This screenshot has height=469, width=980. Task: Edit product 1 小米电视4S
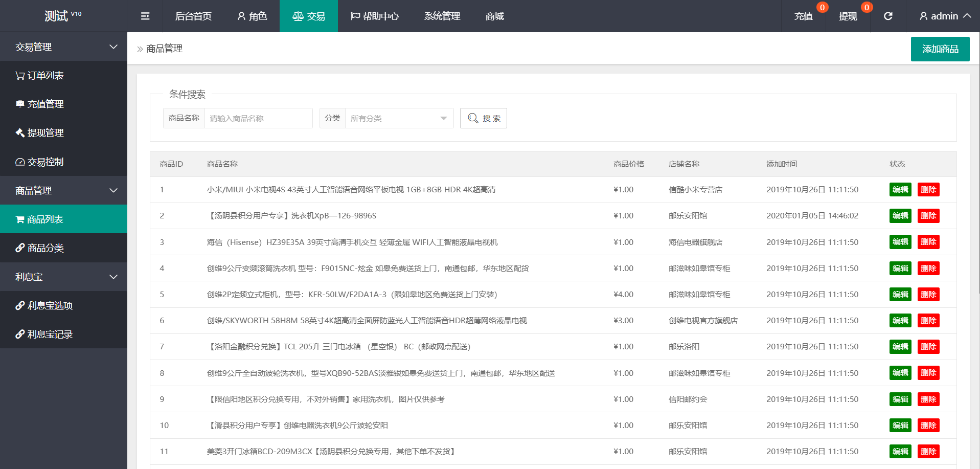click(900, 190)
